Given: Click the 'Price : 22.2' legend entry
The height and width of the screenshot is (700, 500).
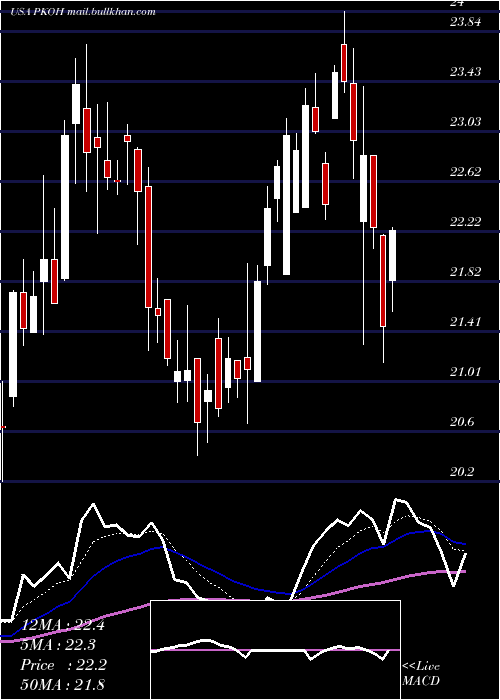Looking at the screenshot, I should coord(63,665).
